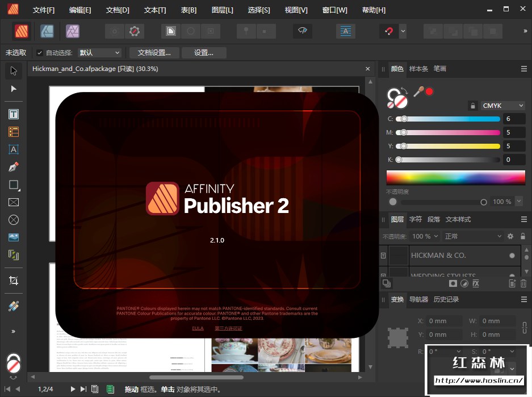Open the auto-select mode dropdown

click(99, 53)
